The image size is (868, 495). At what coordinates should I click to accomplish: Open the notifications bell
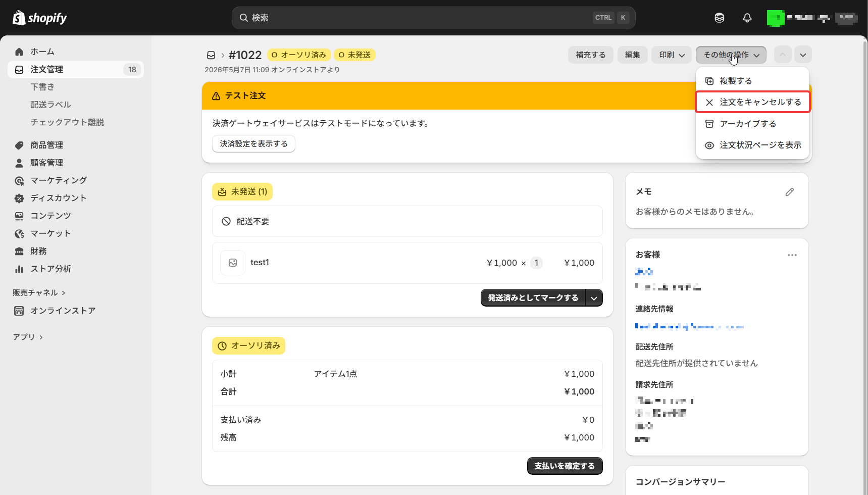(747, 18)
